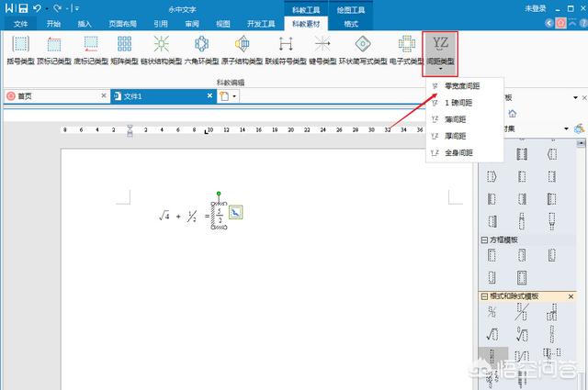Screen dimensions: 588x390
Task: Click the Redo arrow icon
Action: 57,8
